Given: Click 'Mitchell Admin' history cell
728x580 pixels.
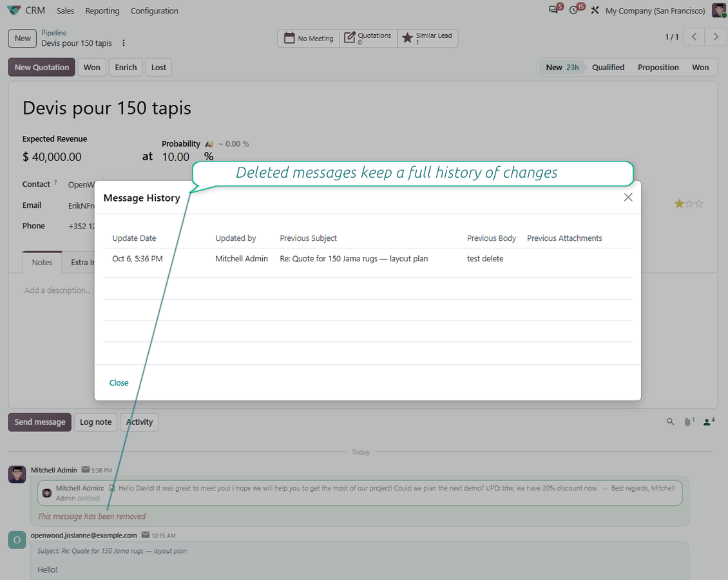Looking at the screenshot, I should [x=242, y=258].
